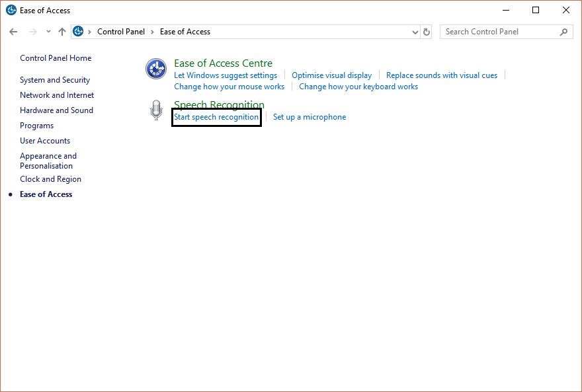Image resolution: width=582 pixels, height=392 pixels.
Task: Click the Ease of Access address bar icon
Action: coord(78,32)
